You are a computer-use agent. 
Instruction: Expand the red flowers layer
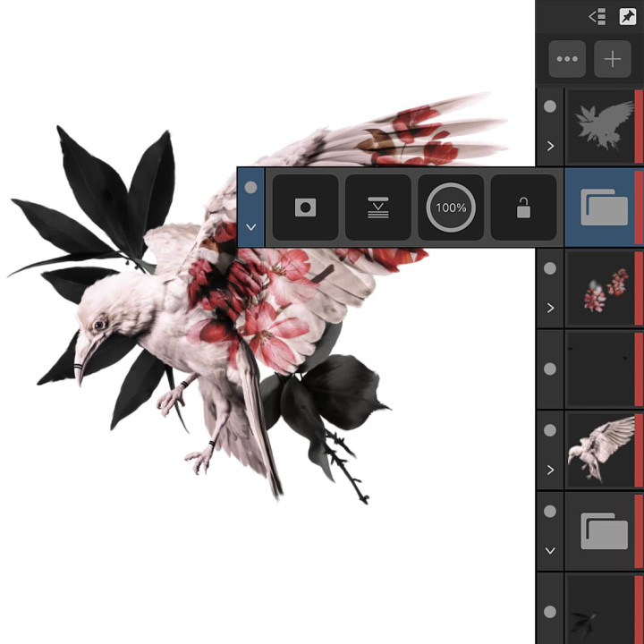click(550, 308)
